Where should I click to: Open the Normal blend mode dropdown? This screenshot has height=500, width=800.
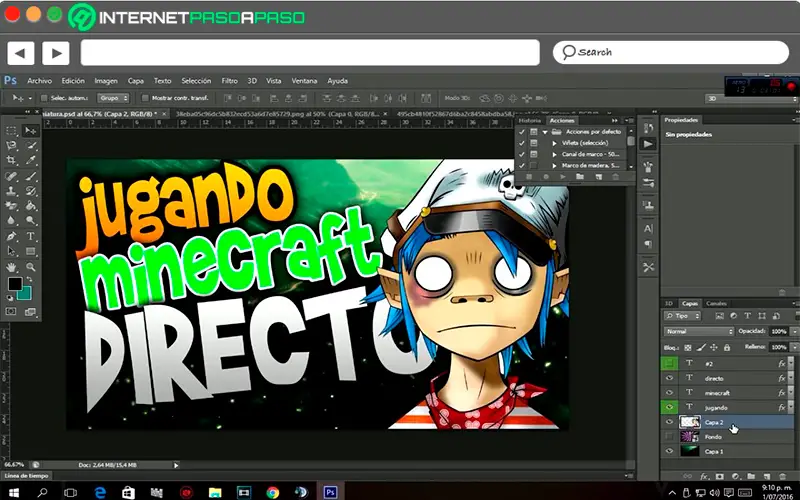tap(699, 331)
